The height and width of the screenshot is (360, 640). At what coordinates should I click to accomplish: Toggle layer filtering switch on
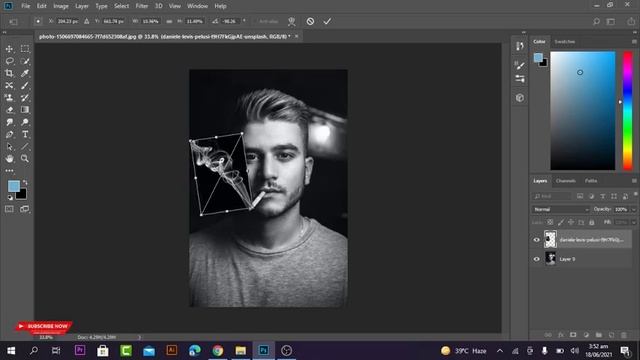(x=636, y=195)
